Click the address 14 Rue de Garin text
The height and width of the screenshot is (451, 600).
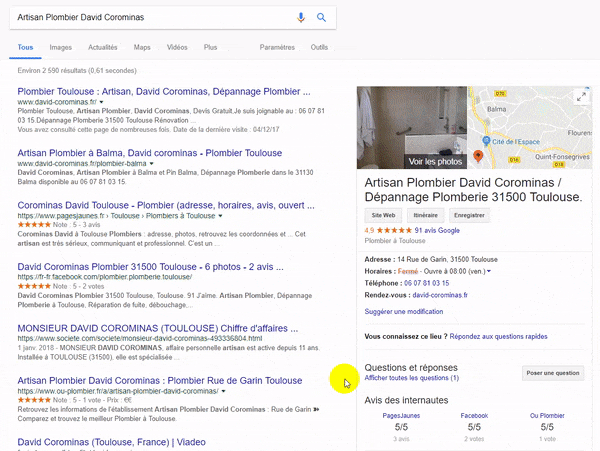tap(447, 259)
